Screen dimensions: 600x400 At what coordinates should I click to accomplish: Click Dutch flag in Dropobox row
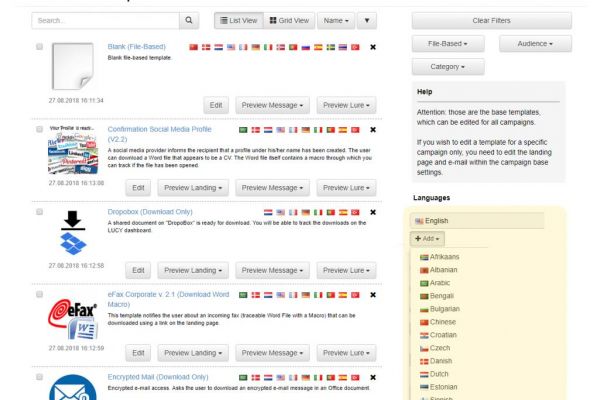(268, 212)
